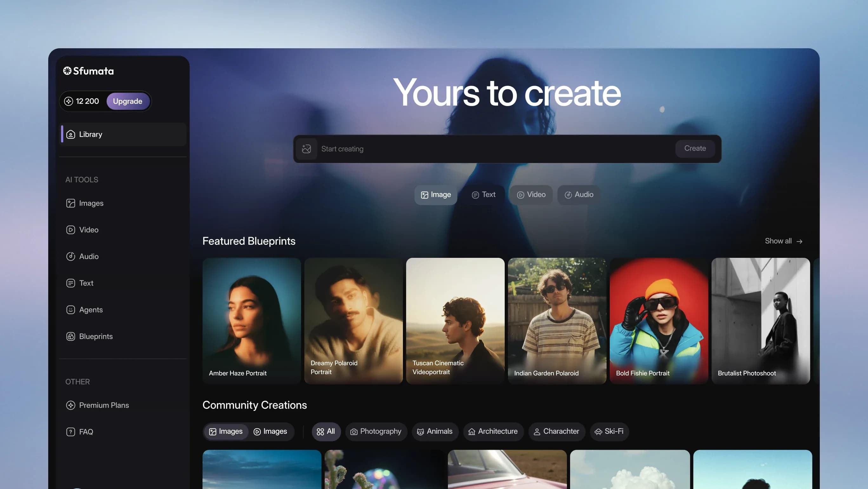Select the Image mode tab
Screen dimensions: 868x489
(436, 195)
